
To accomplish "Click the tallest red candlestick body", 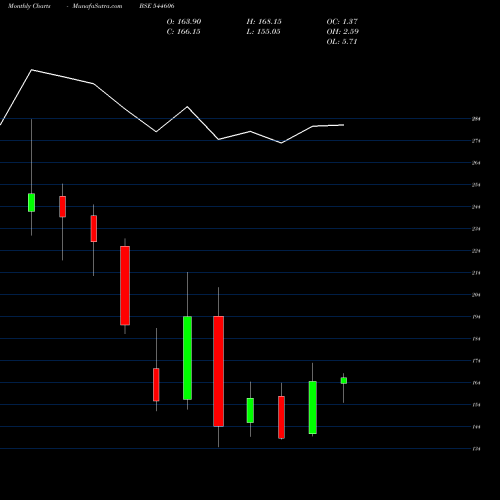I will pyautogui.click(x=218, y=371).
